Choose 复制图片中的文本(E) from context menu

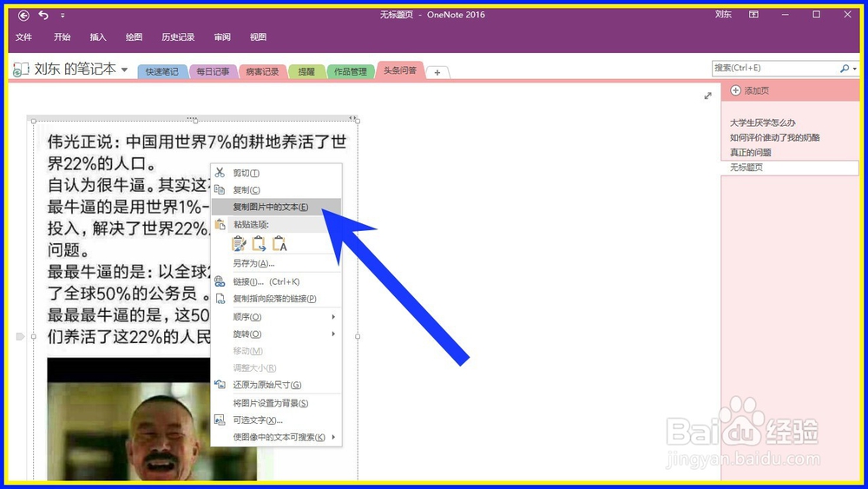(276, 207)
